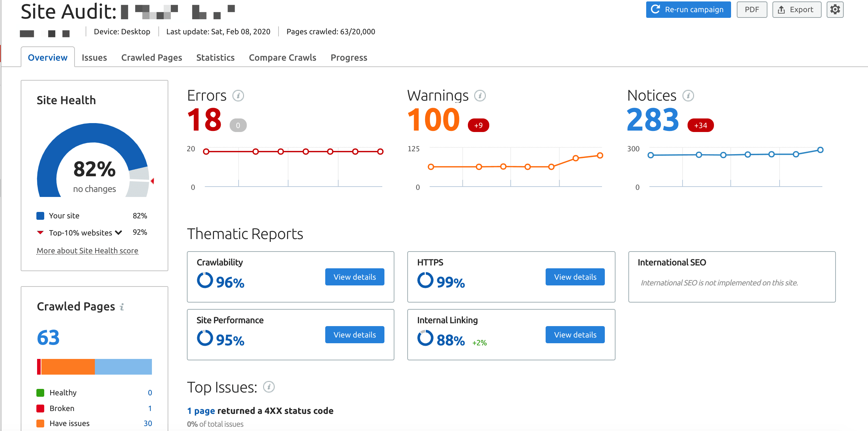Image resolution: width=868 pixels, height=431 pixels.
Task: Open the Issues tab
Action: click(x=94, y=57)
